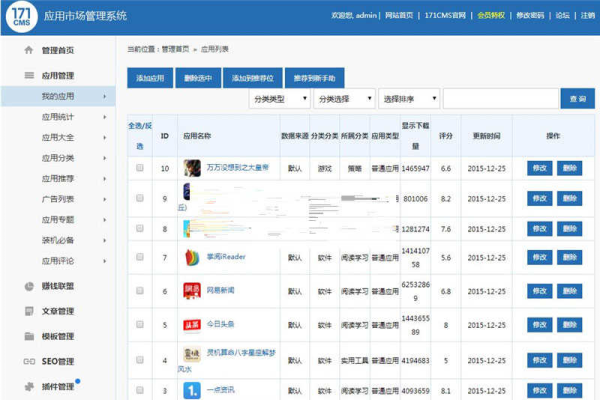600x400 pixels.
Task: Select the checkbox for 网易新闻 row
Action: [140, 291]
